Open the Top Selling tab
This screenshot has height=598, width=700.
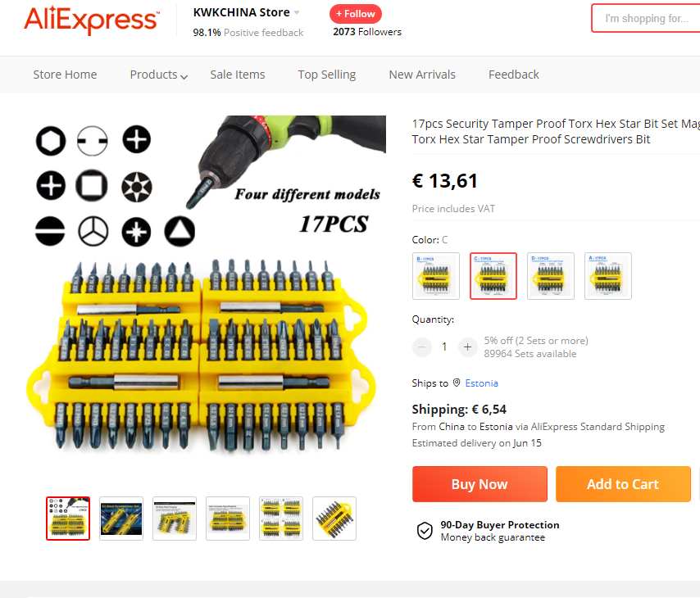click(327, 75)
